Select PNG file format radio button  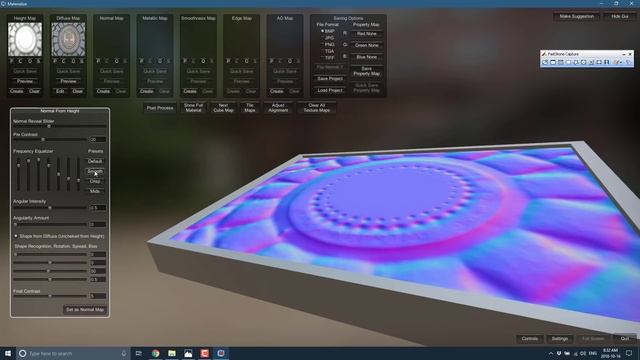click(x=322, y=44)
